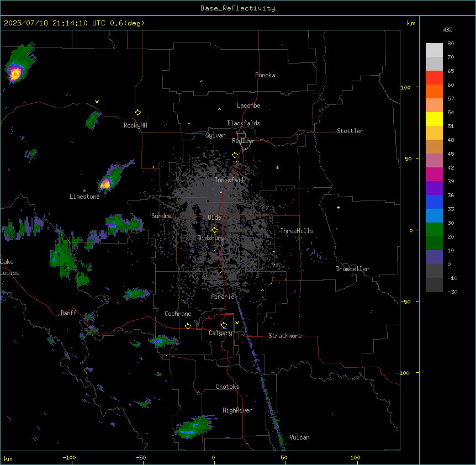Select the Lacombe city label
The height and width of the screenshot is (465, 476).
[248, 105]
